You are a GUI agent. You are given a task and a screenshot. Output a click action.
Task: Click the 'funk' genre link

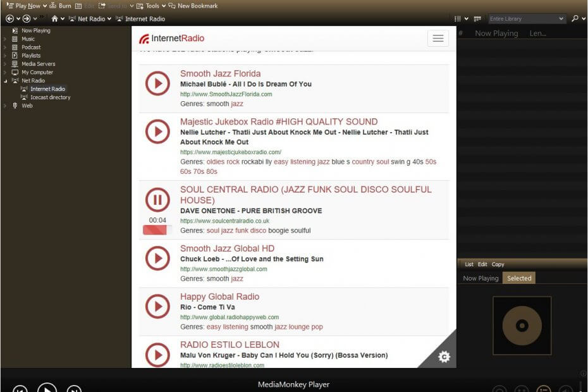point(242,230)
